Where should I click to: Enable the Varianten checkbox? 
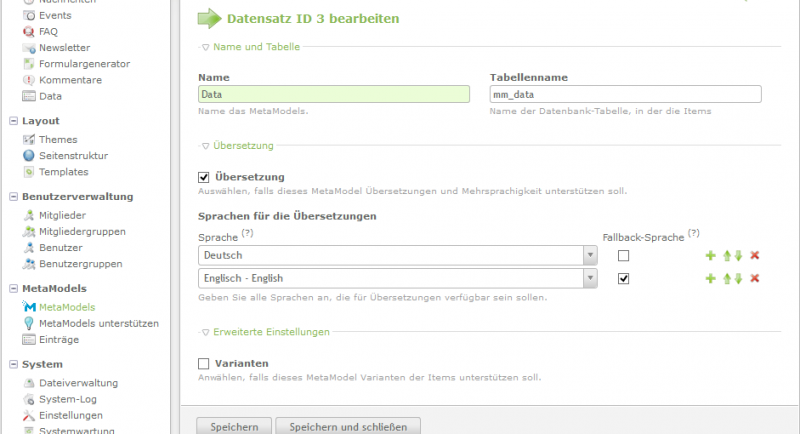point(205,363)
